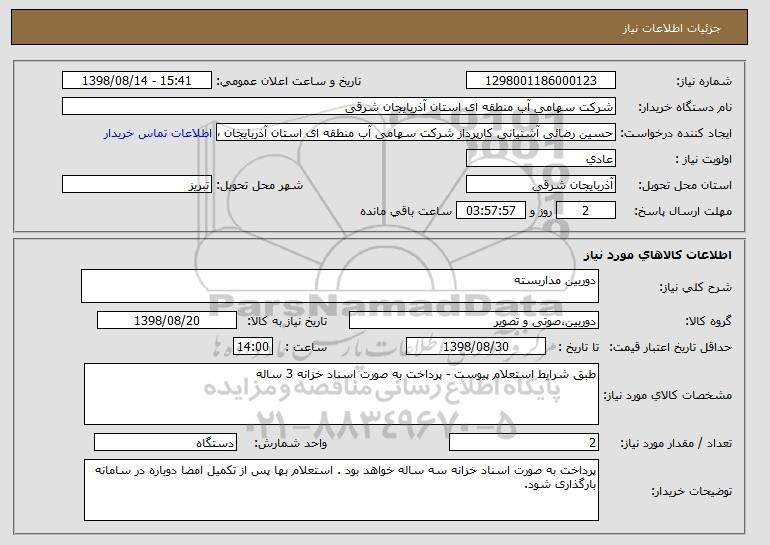Click the ایجاد کننده درخواست field

click(416, 133)
